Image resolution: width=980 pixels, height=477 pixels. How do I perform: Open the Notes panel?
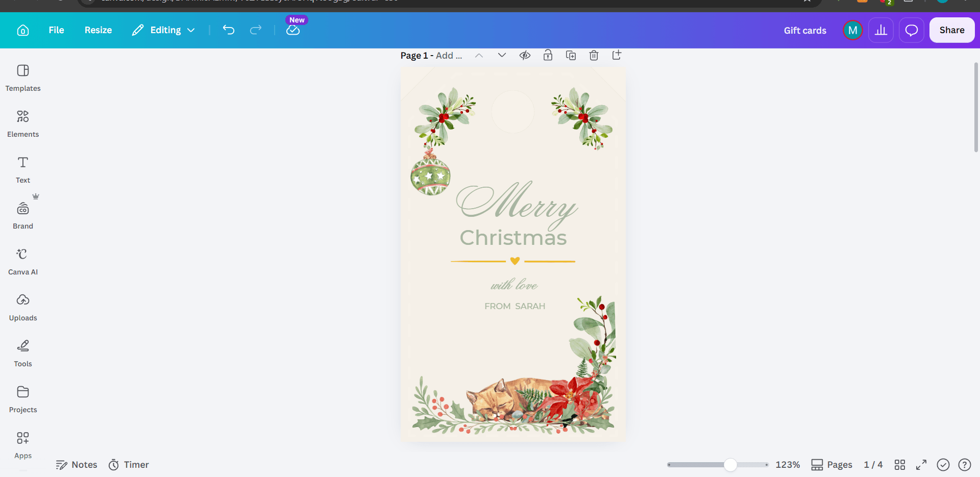tap(77, 465)
